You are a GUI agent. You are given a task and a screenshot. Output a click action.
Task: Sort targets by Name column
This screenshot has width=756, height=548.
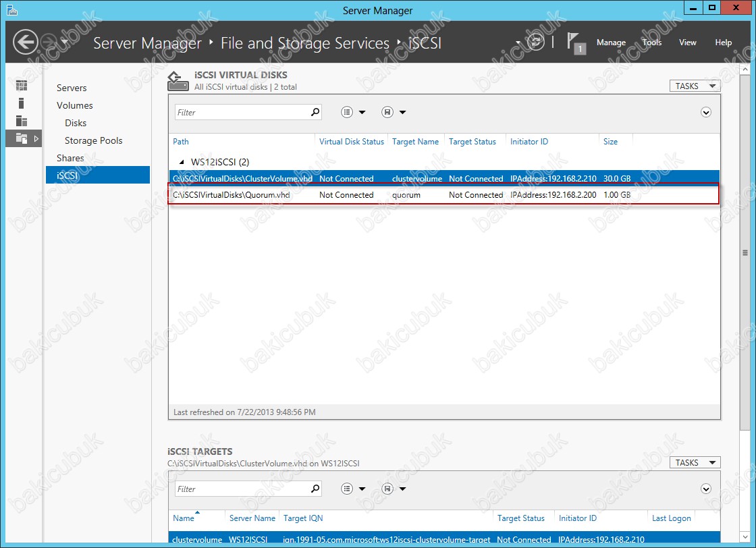coord(183,518)
